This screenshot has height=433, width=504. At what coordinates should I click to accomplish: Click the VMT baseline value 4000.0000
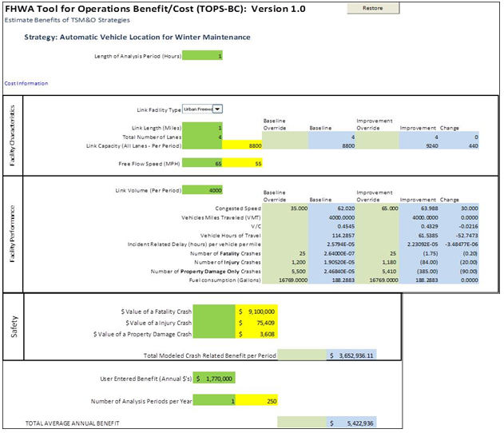[x=331, y=217]
